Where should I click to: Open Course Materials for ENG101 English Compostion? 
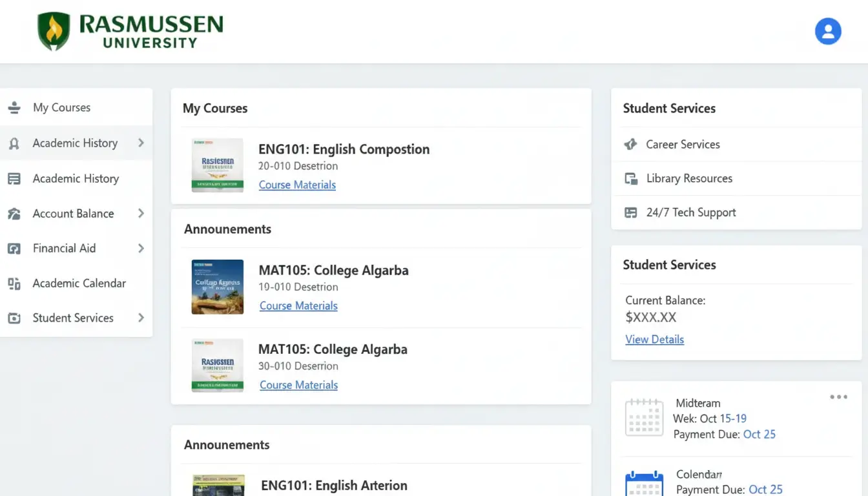click(297, 185)
